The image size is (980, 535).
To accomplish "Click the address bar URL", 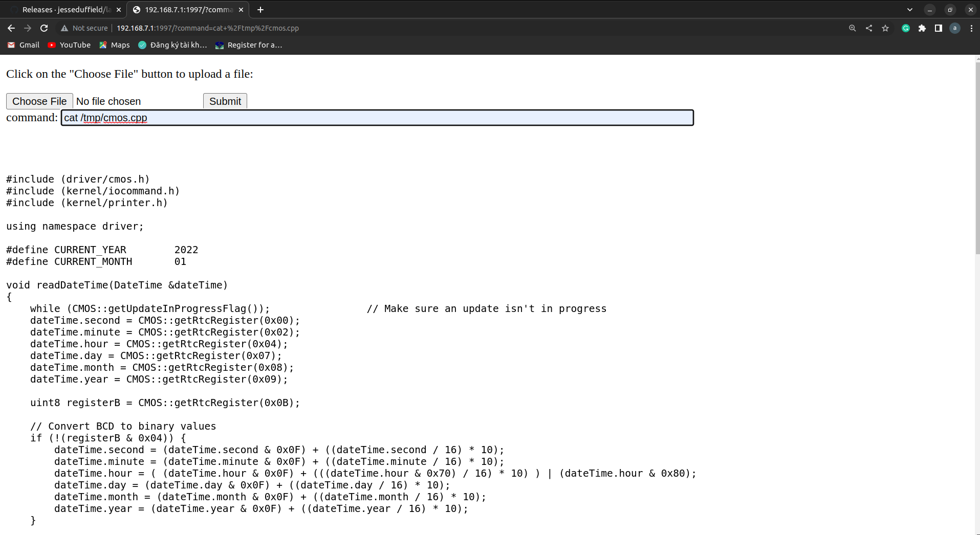I will click(x=208, y=28).
